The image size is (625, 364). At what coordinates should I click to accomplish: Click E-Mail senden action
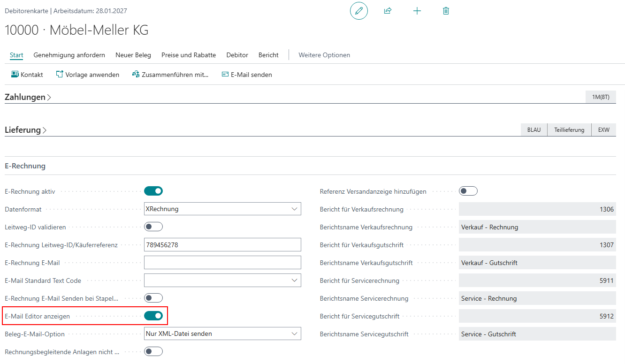pos(247,75)
